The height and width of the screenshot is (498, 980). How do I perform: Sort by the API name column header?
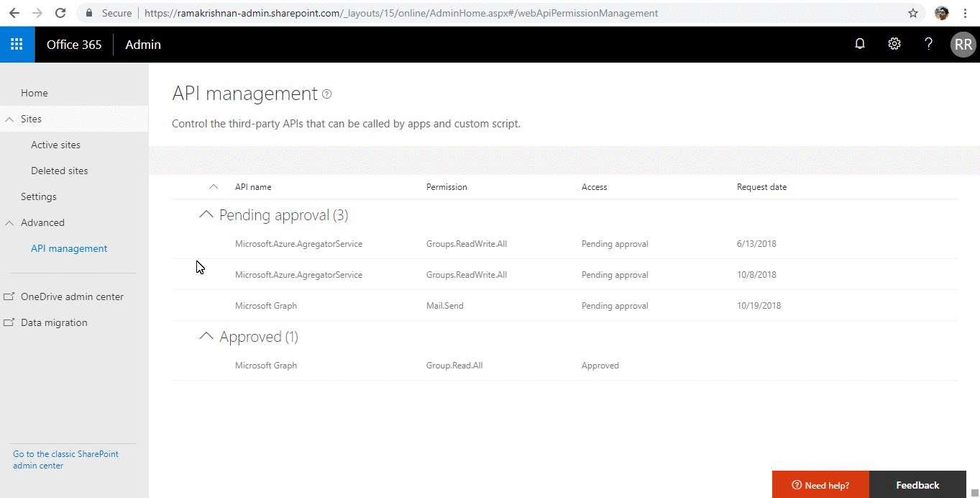click(x=253, y=187)
